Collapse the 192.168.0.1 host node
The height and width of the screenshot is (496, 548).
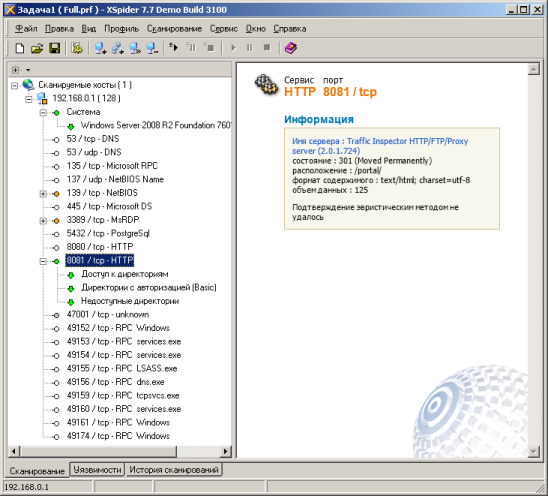[x=29, y=99]
